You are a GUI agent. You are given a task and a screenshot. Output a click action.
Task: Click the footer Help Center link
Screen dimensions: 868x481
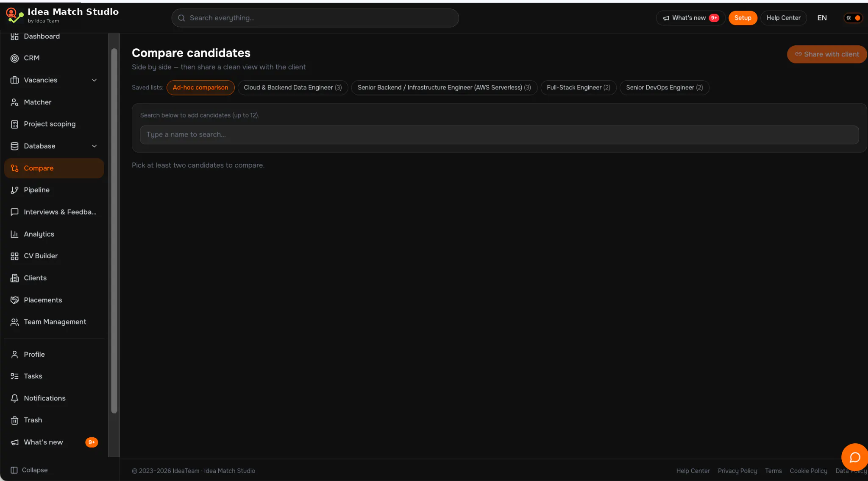click(x=693, y=471)
